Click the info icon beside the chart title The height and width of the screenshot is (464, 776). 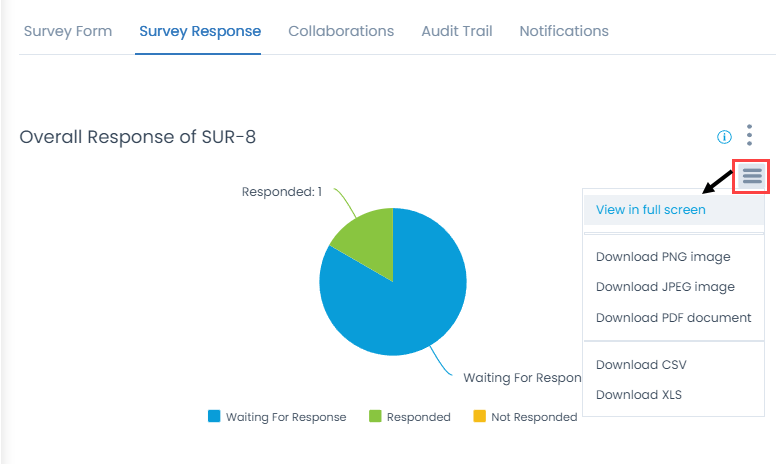[x=725, y=137]
